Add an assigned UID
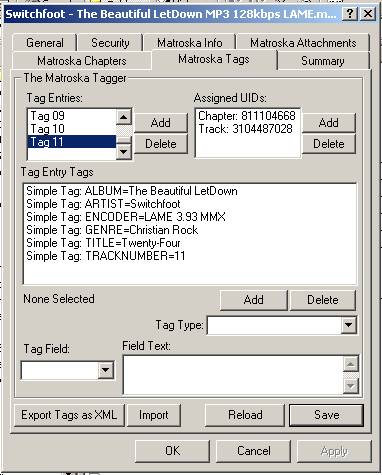Image resolution: width=382 pixels, height=475 pixels. 329,123
